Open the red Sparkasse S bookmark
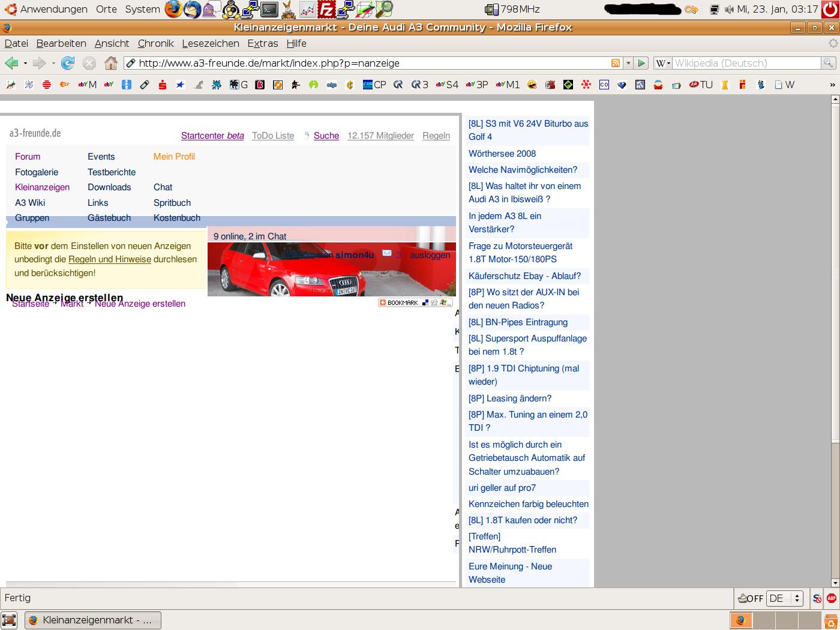Viewport: 840px width, 630px height. [x=162, y=85]
